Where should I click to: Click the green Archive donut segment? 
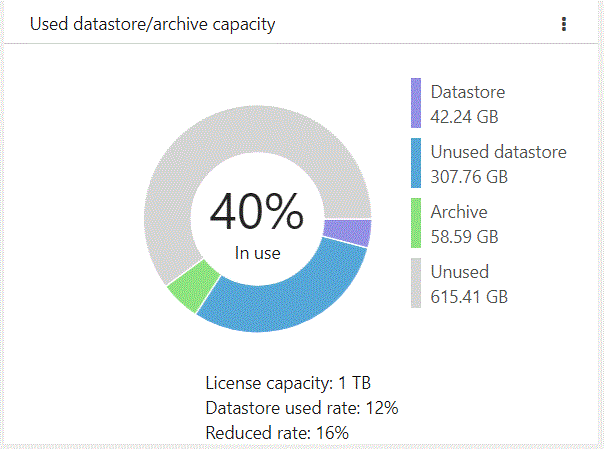[193, 287]
